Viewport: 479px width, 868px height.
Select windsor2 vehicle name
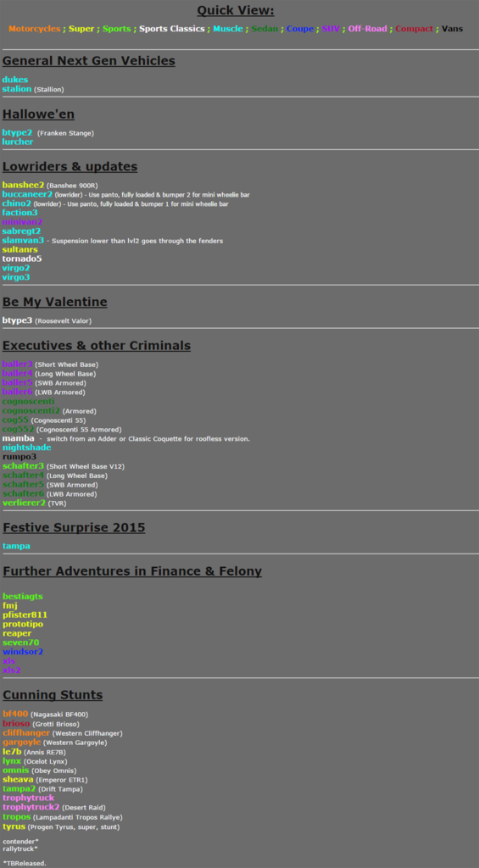(23, 652)
